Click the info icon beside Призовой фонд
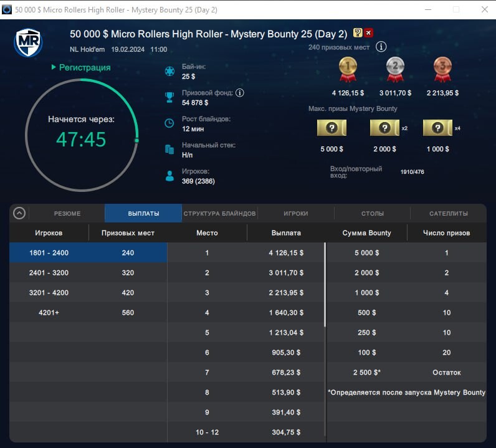 point(239,93)
